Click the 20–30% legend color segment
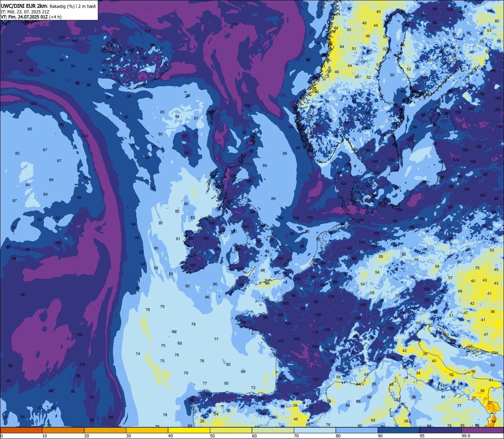The height and width of the screenshot is (439, 504). pos(105,430)
